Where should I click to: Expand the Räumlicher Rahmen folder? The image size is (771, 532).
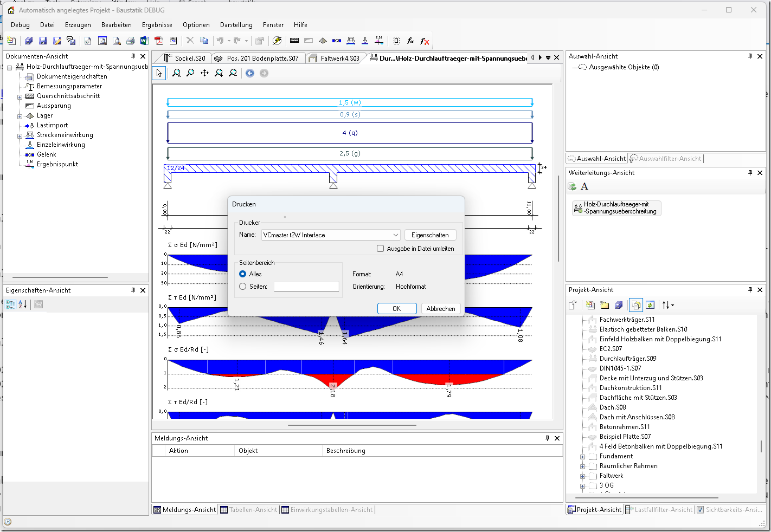[x=583, y=466]
